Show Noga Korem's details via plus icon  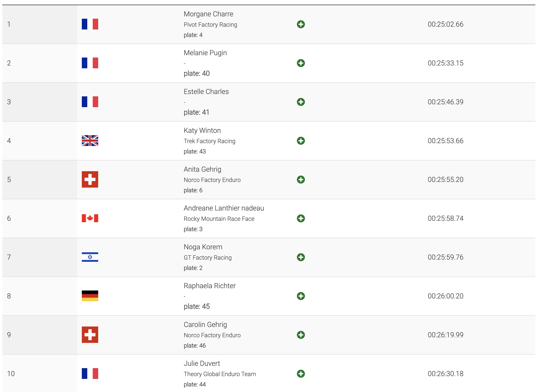(301, 257)
